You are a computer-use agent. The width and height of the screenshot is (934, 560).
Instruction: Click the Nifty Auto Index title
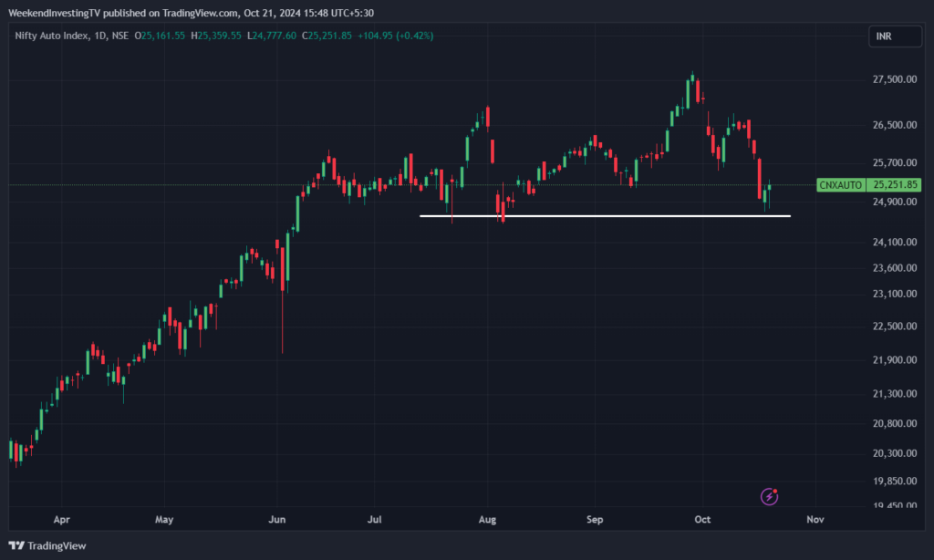(51, 36)
